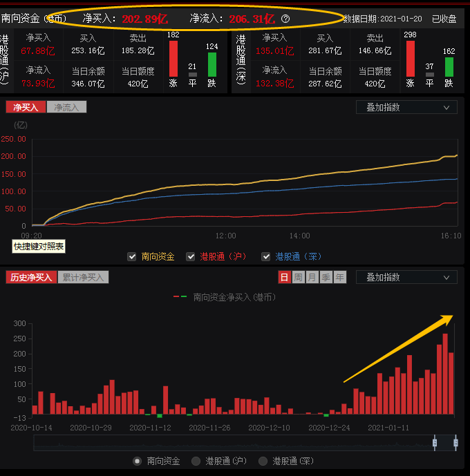Click the 沪 净买入 67.88亿 value
Screen dimensions: 470x476
(38, 50)
